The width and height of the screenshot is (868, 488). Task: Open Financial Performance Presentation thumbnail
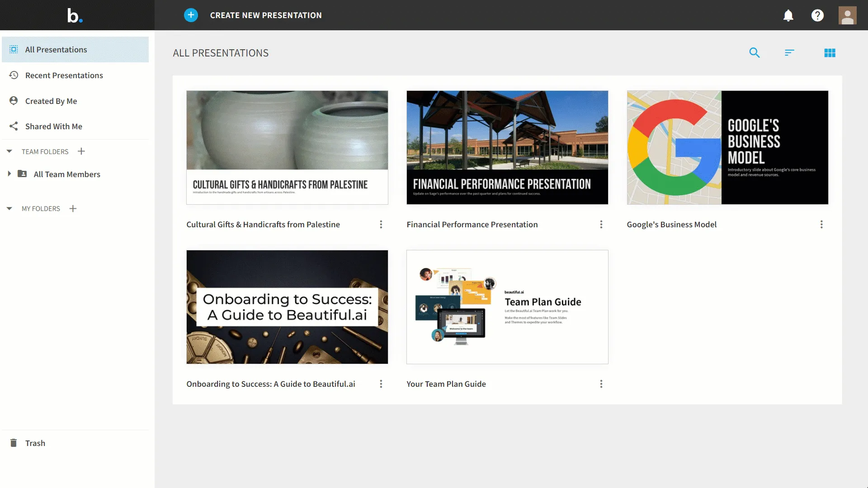[507, 147]
